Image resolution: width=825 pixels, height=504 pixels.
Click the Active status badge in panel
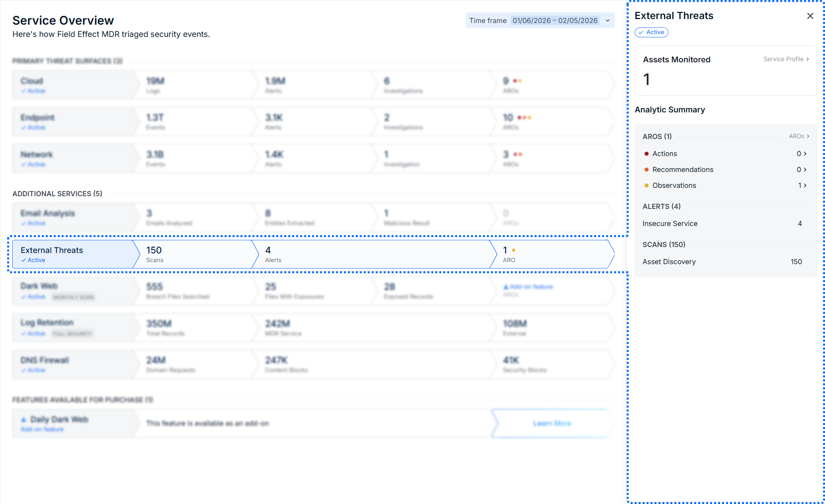pos(651,32)
